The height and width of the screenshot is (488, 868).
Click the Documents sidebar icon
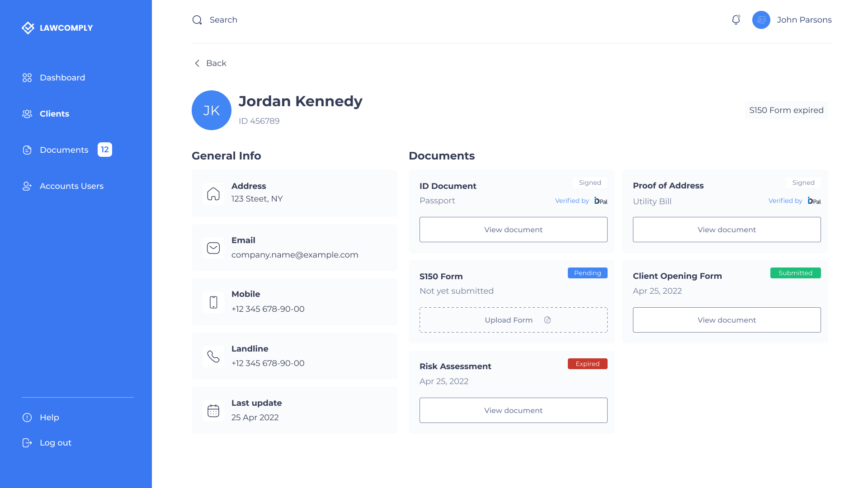coord(27,150)
